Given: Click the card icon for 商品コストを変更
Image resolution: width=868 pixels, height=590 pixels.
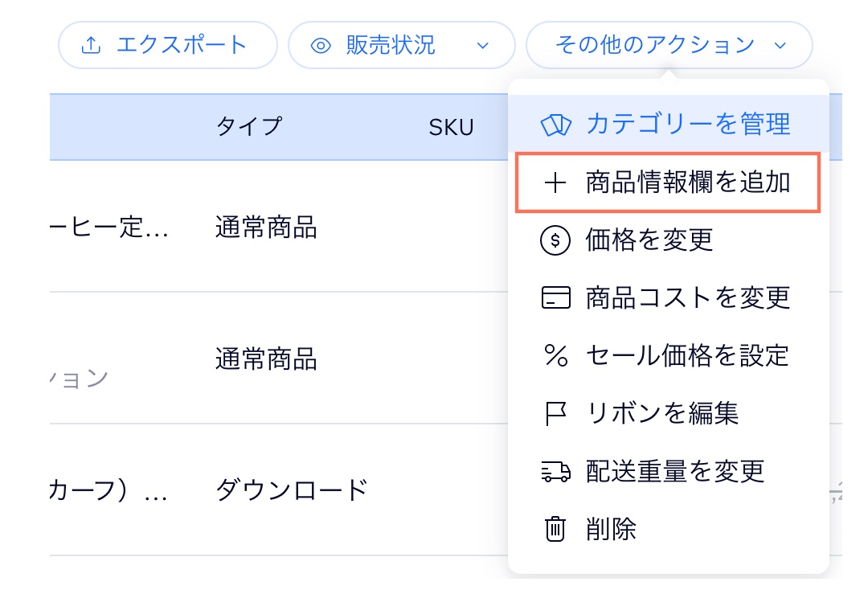Looking at the screenshot, I should pos(555,298).
